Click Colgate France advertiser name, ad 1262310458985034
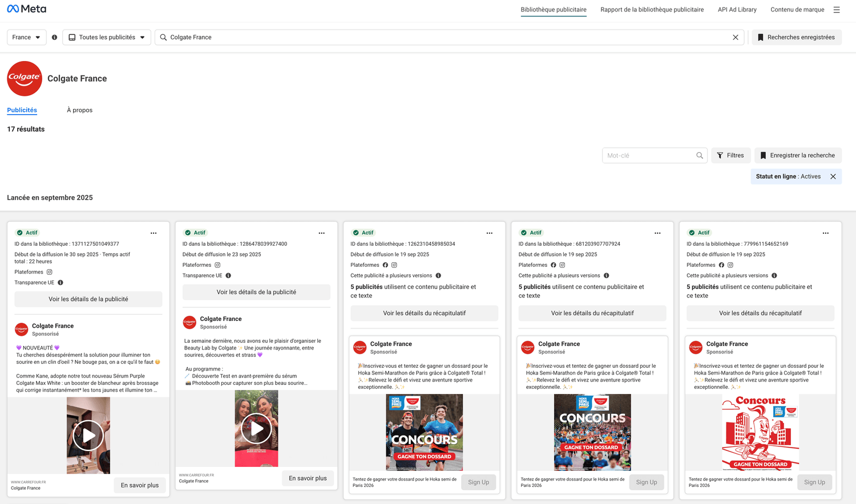The width and height of the screenshot is (856, 504). point(391,344)
